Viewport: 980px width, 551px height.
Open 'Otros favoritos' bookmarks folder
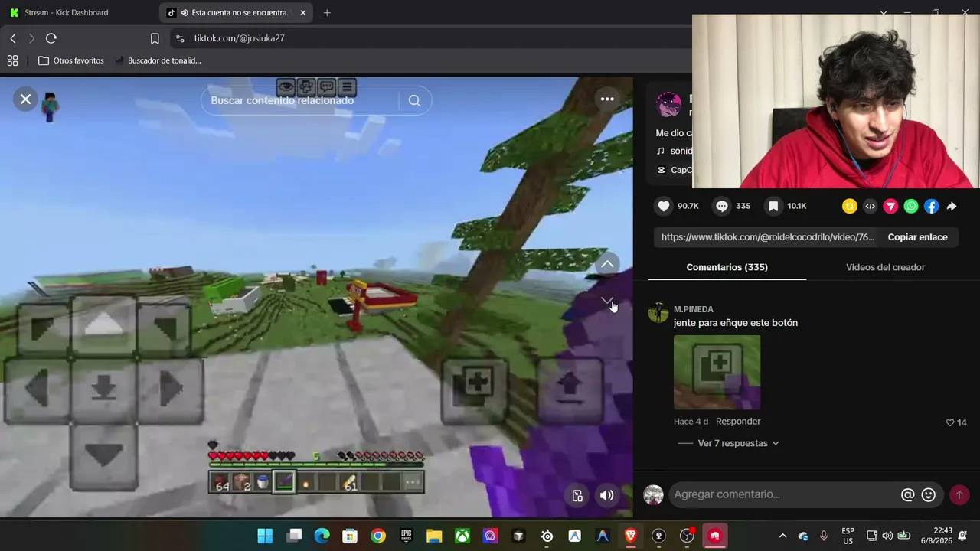71,60
